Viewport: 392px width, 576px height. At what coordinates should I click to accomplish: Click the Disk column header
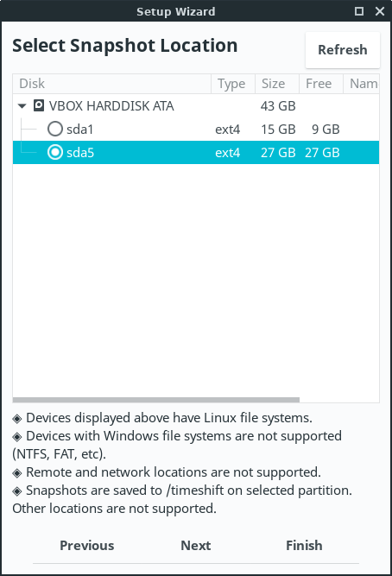(x=111, y=84)
